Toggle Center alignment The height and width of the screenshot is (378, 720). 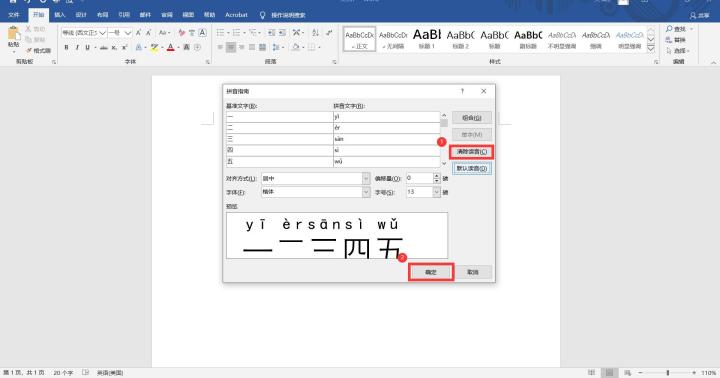[231, 47]
